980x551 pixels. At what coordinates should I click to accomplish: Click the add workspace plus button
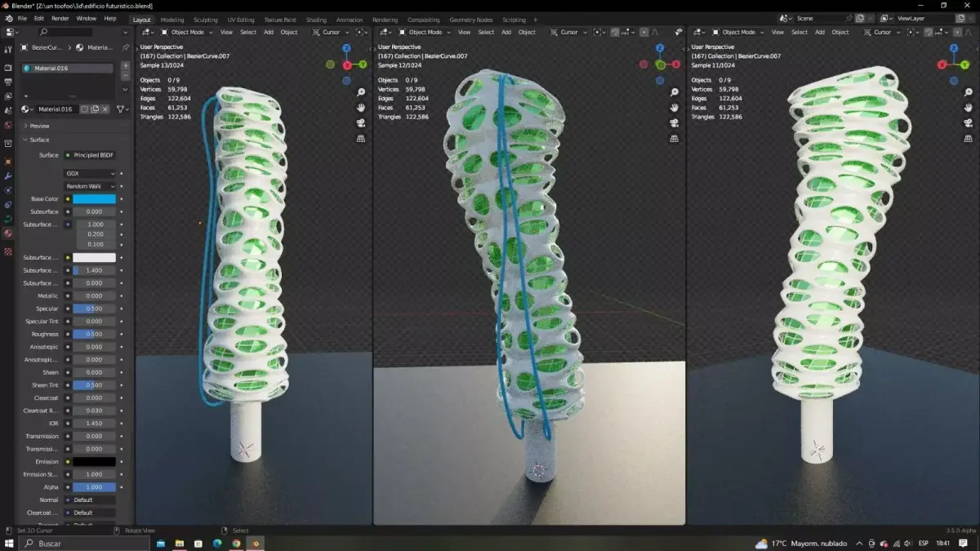coord(536,20)
